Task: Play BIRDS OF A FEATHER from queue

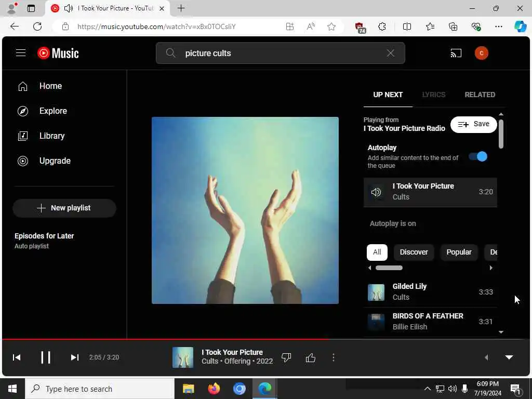Action: [x=430, y=322]
